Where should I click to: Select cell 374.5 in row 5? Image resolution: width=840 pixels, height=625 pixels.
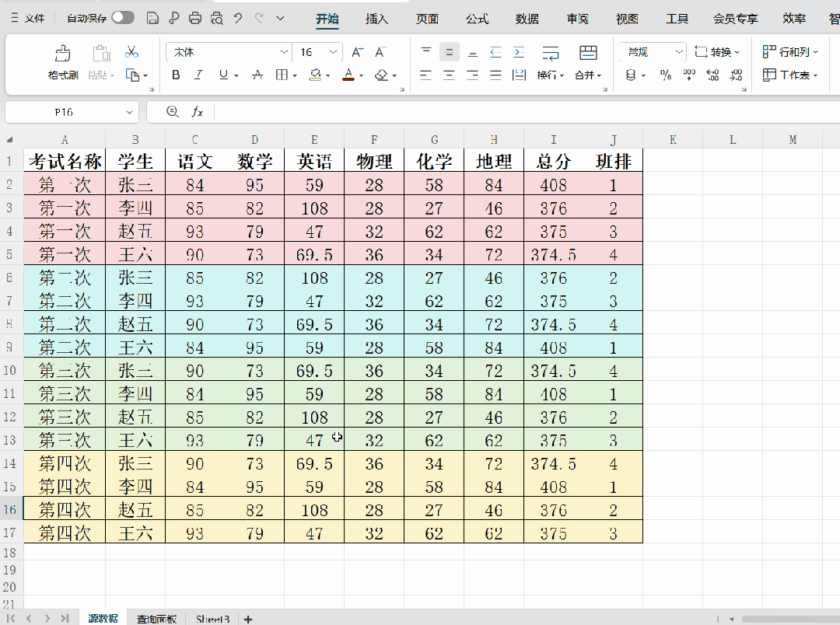tap(554, 254)
